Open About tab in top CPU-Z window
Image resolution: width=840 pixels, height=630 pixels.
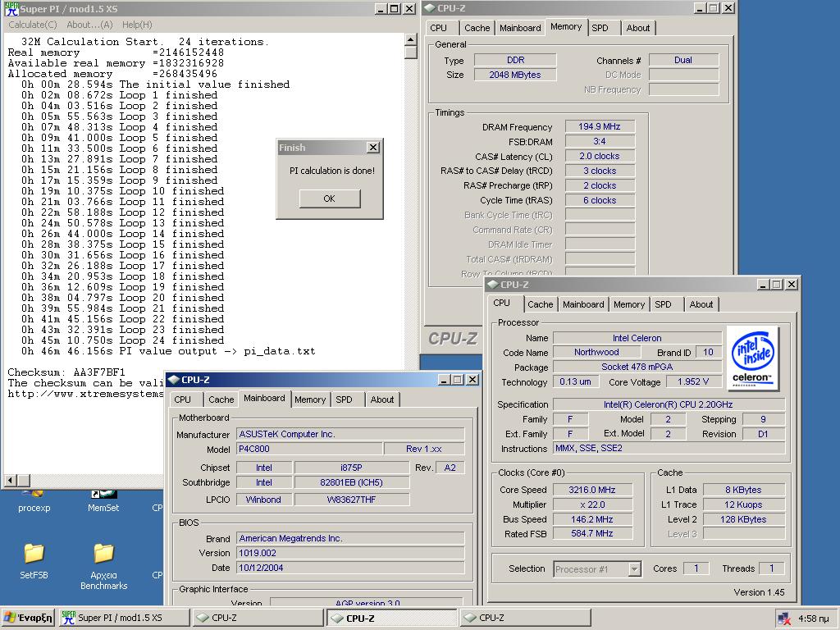tap(637, 28)
